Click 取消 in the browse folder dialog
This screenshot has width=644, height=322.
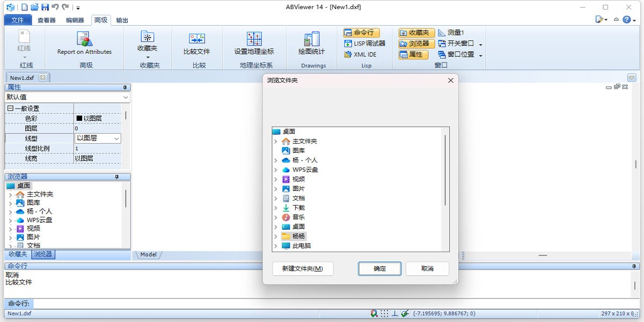pyautogui.click(x=427, y=269)
